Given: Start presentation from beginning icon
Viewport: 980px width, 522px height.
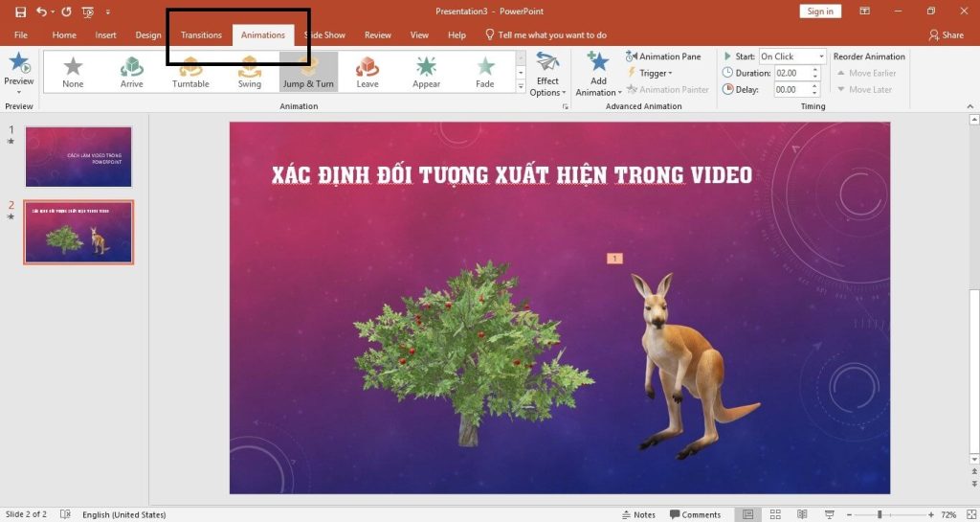Looking at the screenshot, I should [88, 11].
